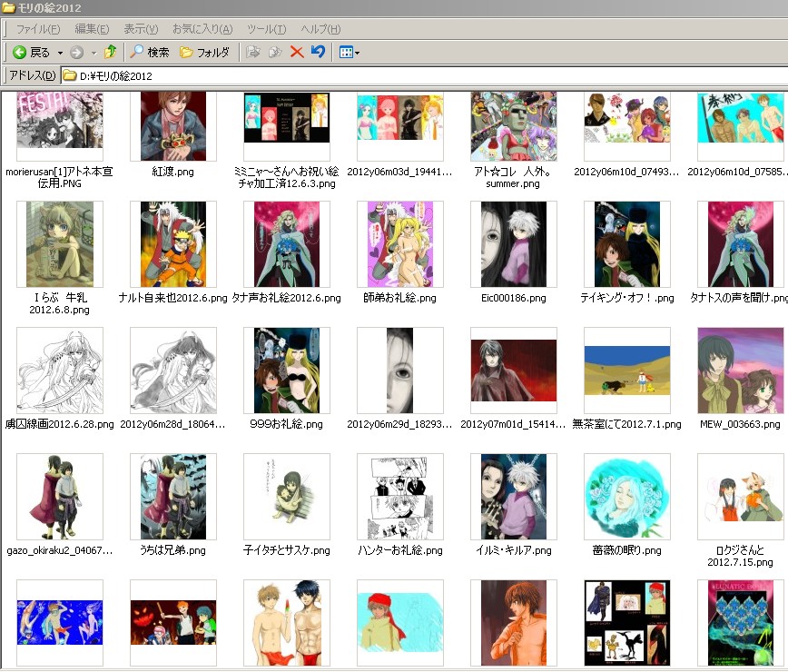This screenshot has width=788, height=672.
Task: Select 虜囚線画2012.6.28.png thumbnail
Action: click(x=60, y=371)
